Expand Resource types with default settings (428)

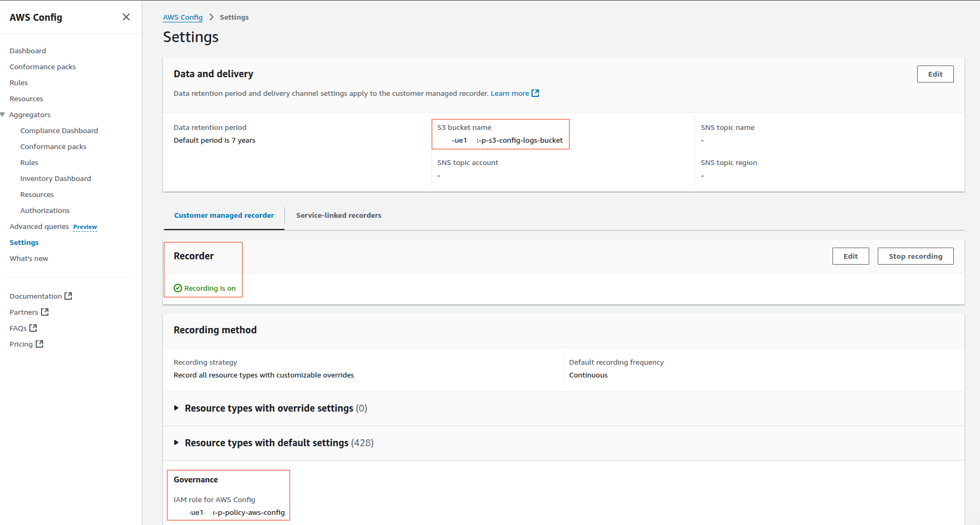(x=176, y=442)
